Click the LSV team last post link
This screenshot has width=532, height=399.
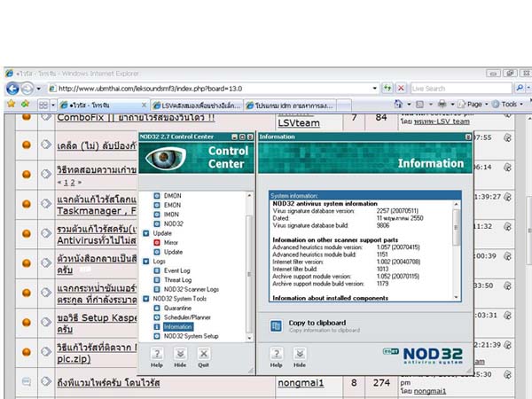pos(442,121)
